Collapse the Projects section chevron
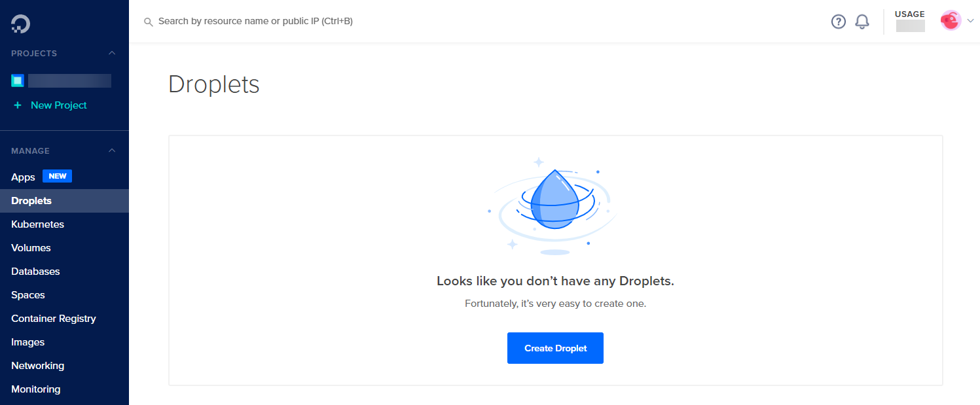The image size is (980, 405). [x=112, y=53]
